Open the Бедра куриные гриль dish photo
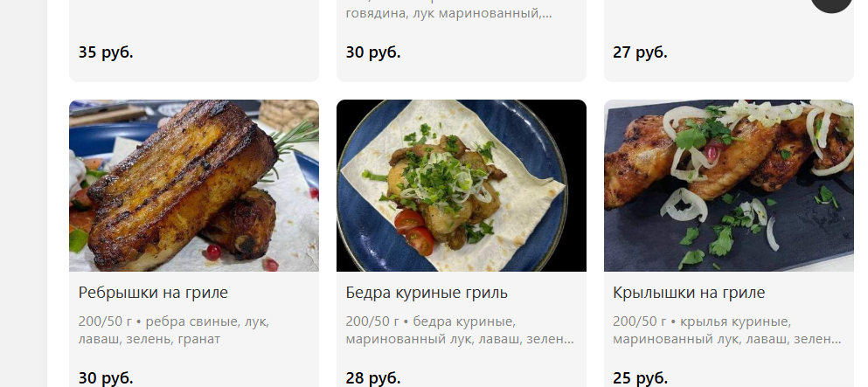The width and height of the screenshot is (868, 387). click(462, 185)
